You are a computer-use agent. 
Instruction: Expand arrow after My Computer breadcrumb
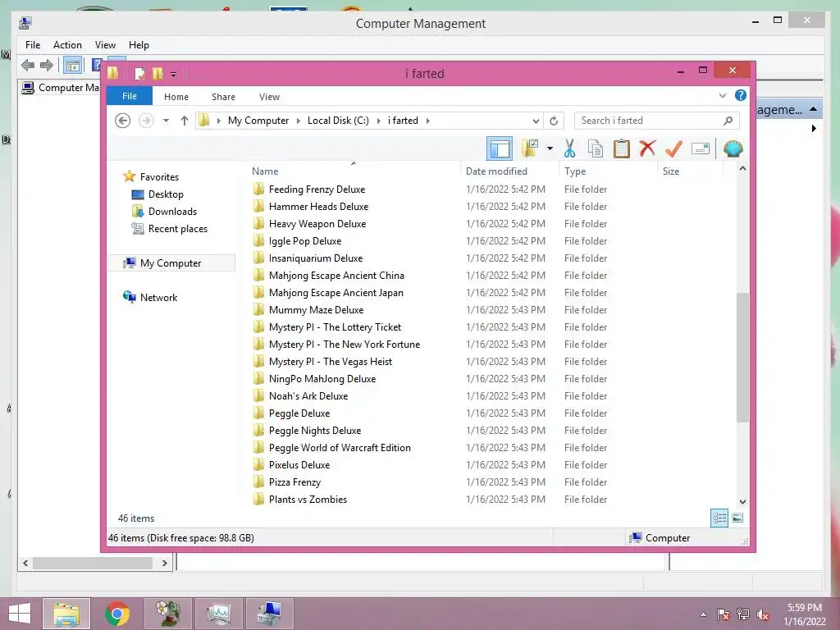[299, 121]
